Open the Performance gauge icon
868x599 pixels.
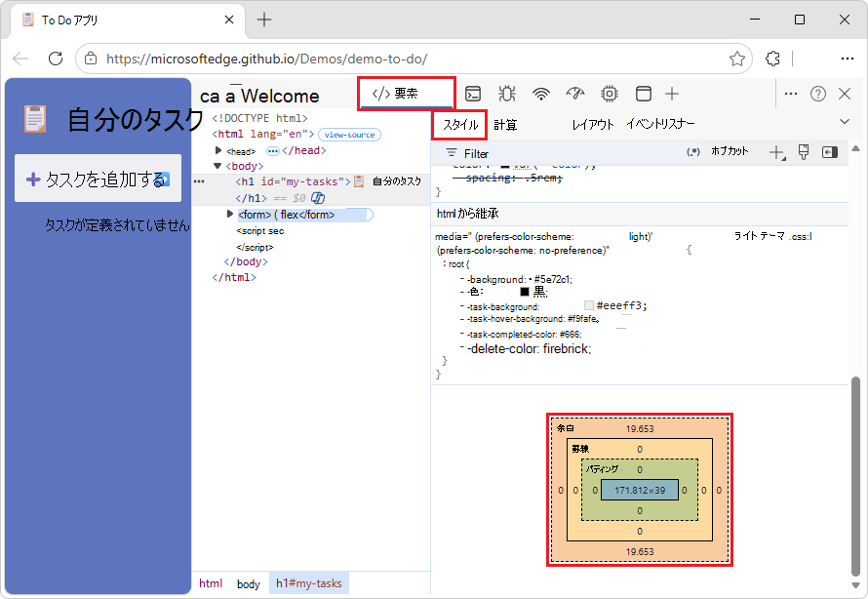575,94
